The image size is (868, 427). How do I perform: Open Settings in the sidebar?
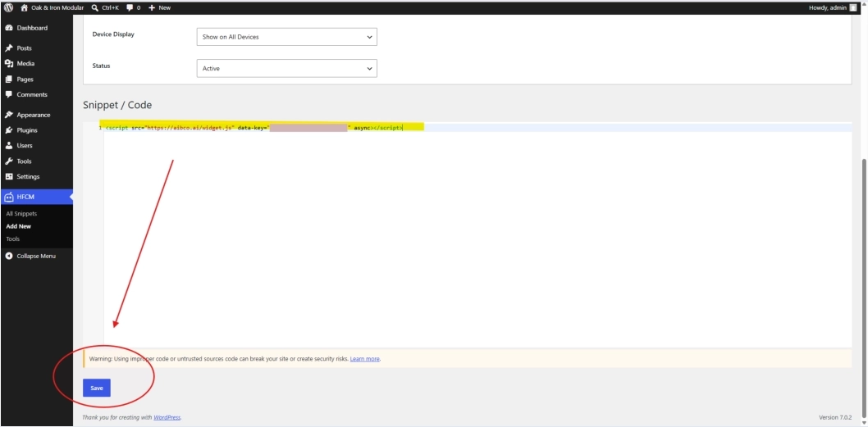pos(37,176)
